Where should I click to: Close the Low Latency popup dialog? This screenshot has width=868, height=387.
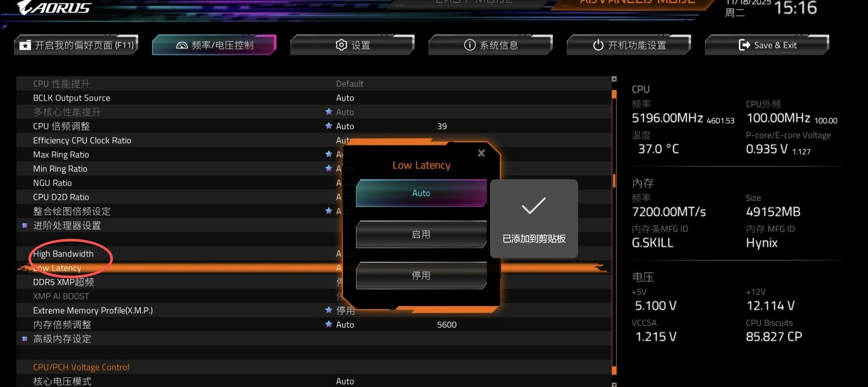point(481,153)
